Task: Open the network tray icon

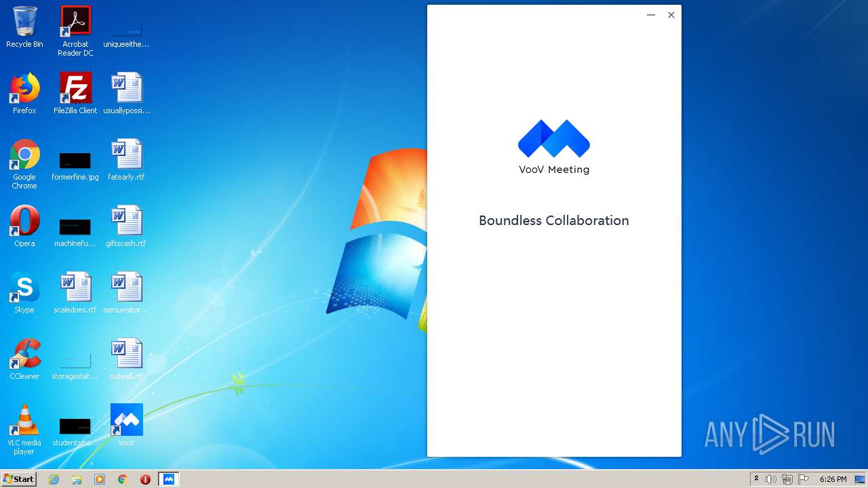Action: 787,479
